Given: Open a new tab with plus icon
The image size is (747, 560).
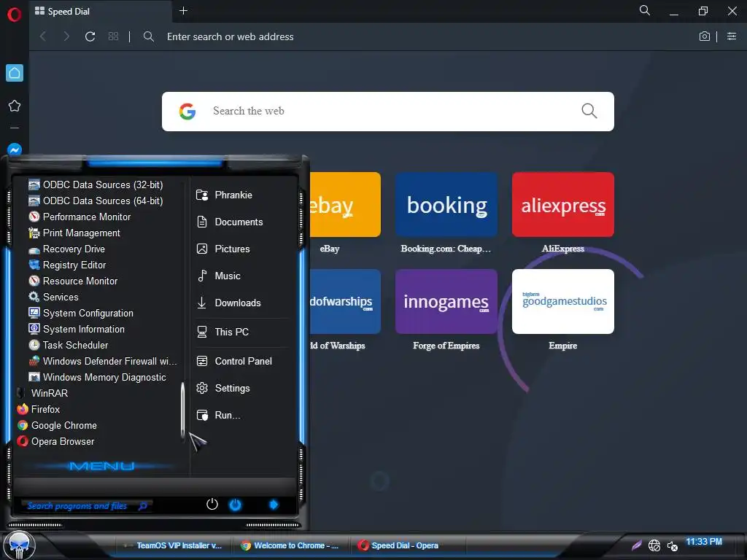Looking at the screenshot, I should tap(183, 10).
